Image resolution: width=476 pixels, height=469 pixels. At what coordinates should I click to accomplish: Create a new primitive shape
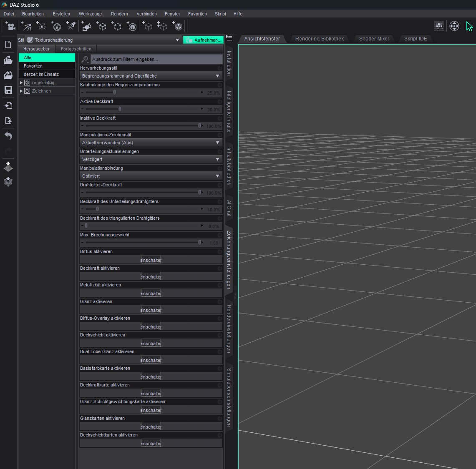coord(86,26)
